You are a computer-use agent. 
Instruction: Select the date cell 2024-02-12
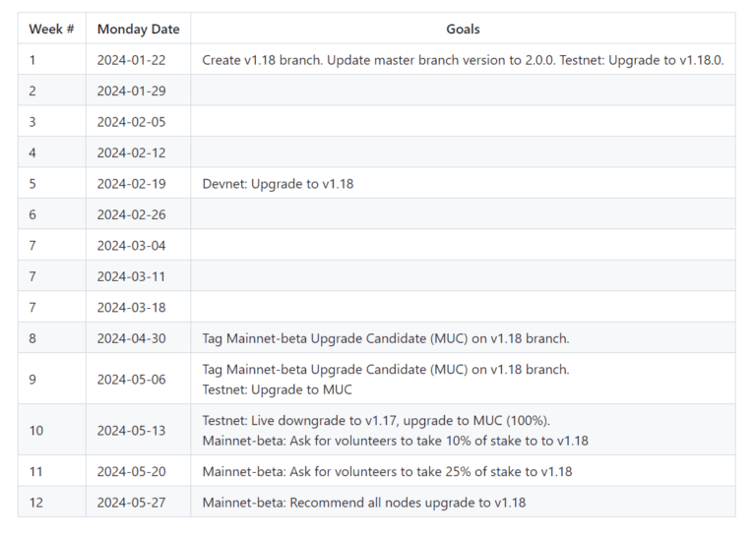click(131, 152)
